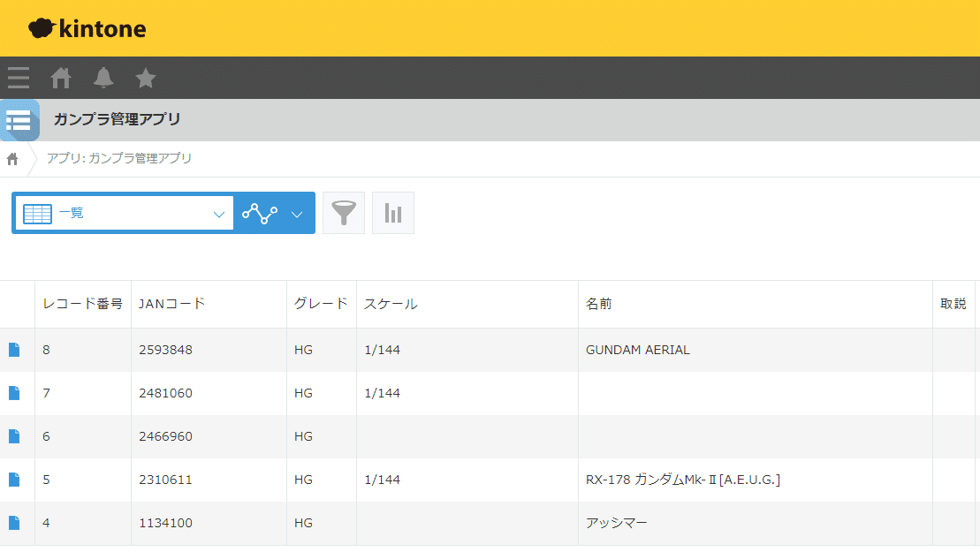Image resolution: width=980 pixels, height=552 pixels.
Task: Expand the chevron next to the graph icon
Action: click(x=296, y=212)
